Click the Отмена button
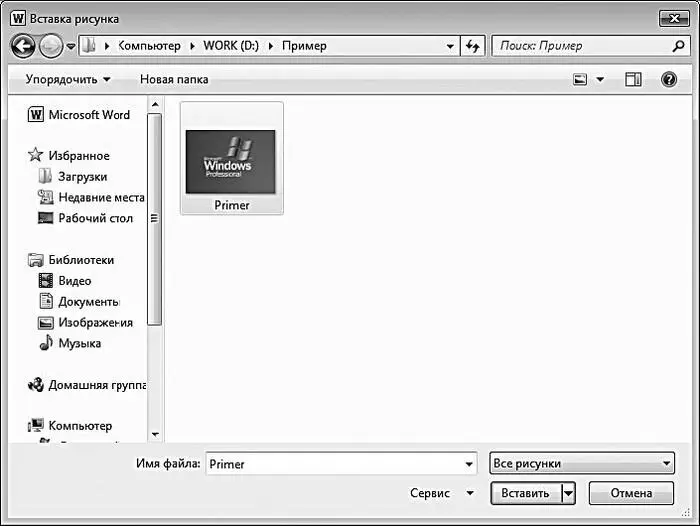The height and width of the screenshot is (526, 700). [x=631, y=493]
